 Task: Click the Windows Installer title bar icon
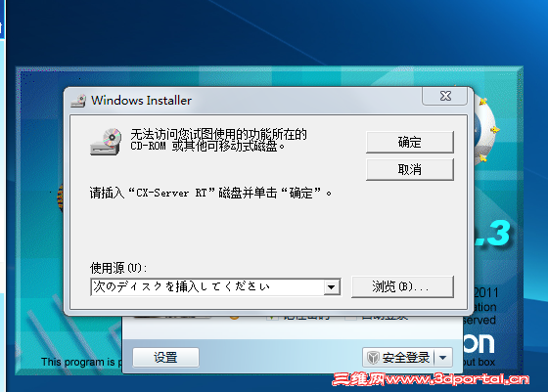[78, 101]
